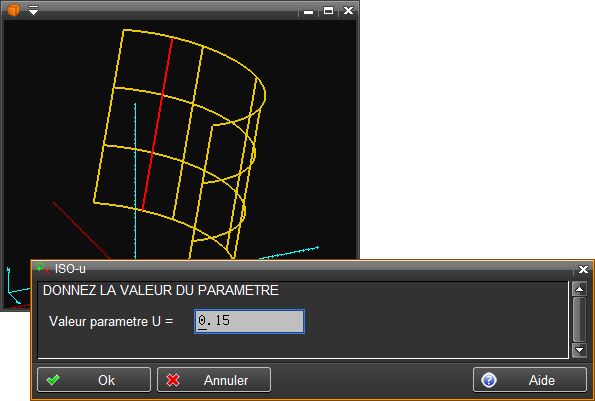Click the dialog scrollbar down arrow
595x401 pixels.
[x=579, y=350]
